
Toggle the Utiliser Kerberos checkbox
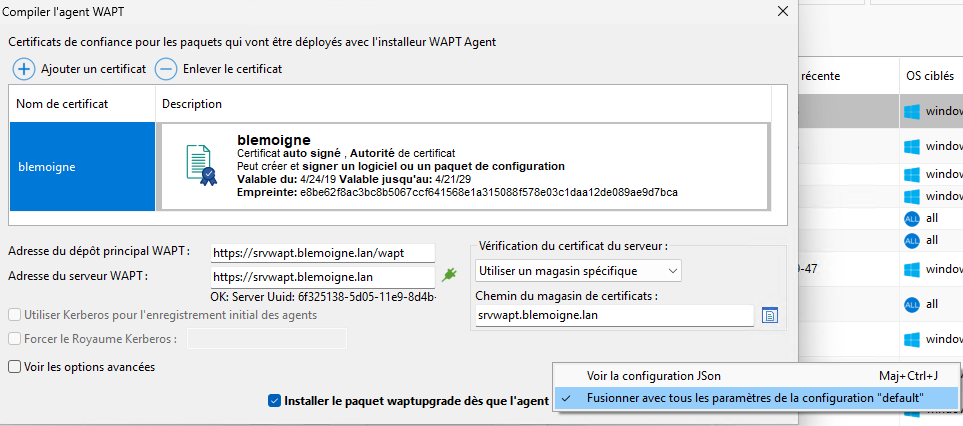click(14, 316)
